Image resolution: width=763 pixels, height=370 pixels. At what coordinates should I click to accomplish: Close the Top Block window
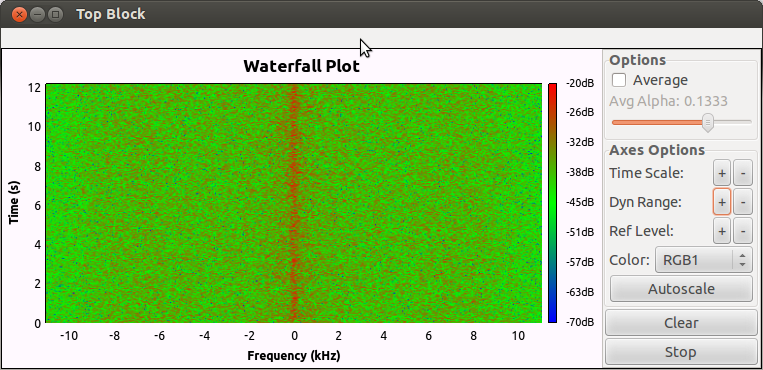[19, 14]
